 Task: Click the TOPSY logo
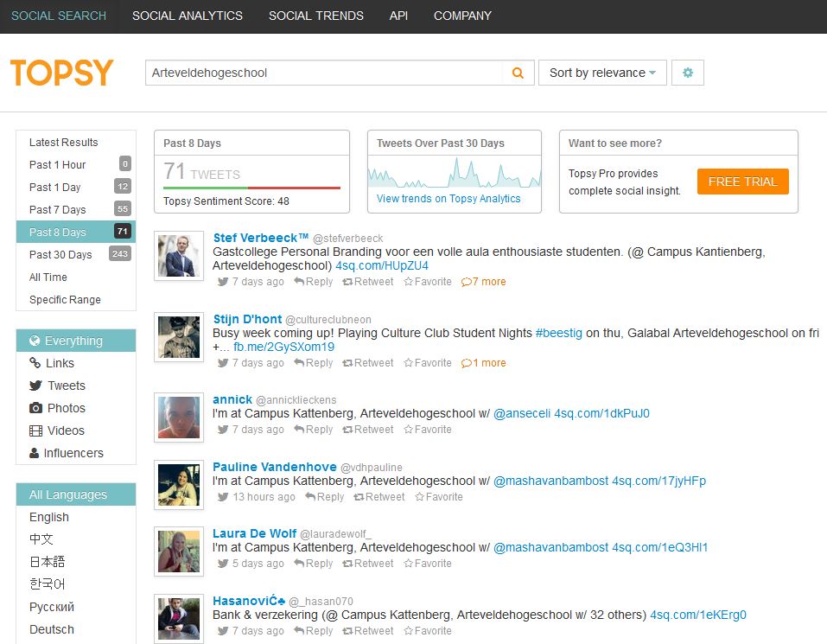coord(61,73)
